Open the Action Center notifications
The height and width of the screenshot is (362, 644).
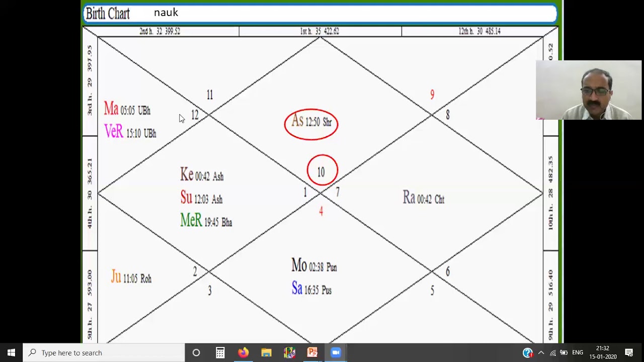point(629,352)
